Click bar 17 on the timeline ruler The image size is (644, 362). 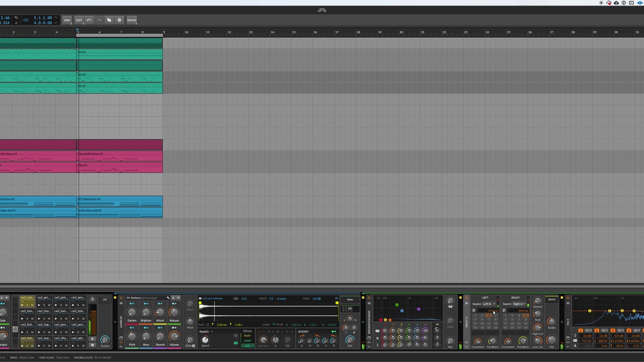point(337,32)
